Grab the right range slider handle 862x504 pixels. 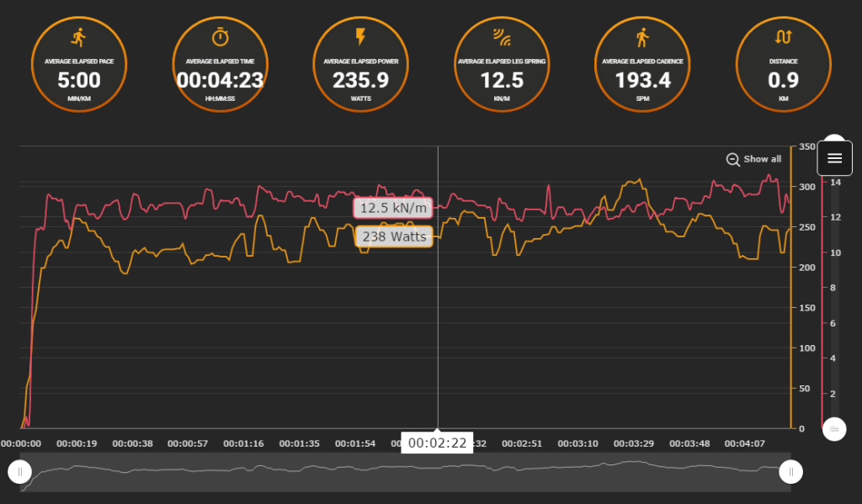point(790,471)
